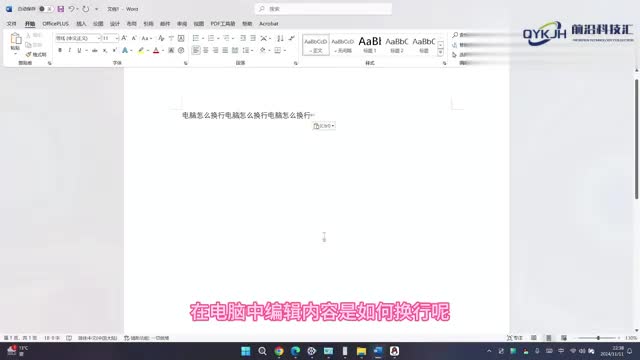Image resolution: width=640 pixels, height=360 pixels.
Task: Select the Format Painter tool
Action: (36, 54)
